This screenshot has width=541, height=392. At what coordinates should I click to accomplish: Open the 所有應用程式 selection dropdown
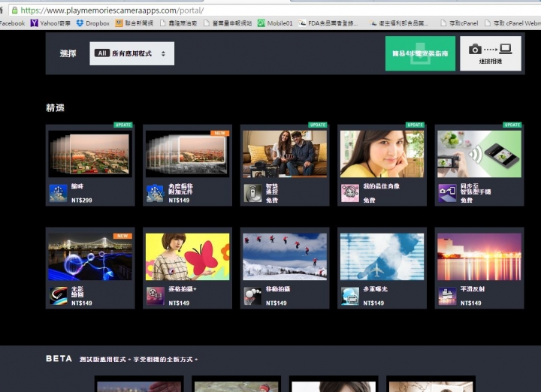pos(131,53)
